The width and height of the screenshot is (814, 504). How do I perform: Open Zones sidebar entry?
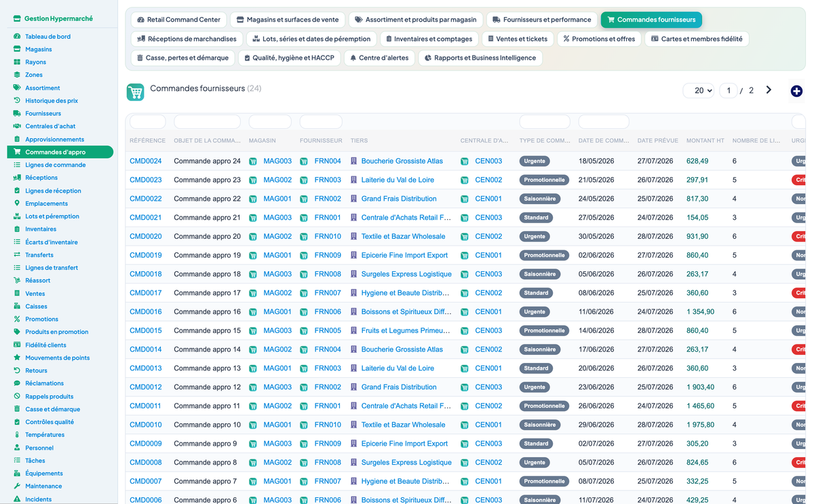pyautogui.click(x=34, y=75)
